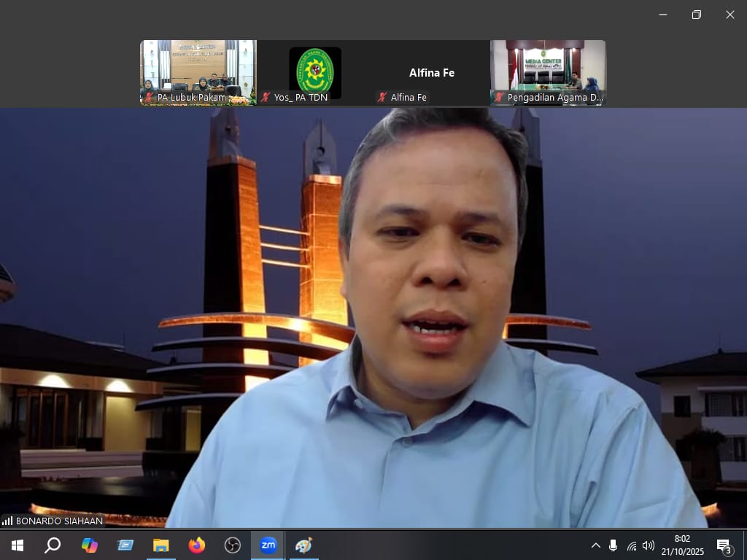Screen dimensions: 747x560
Task: Select the Pengadilan Agama D... video thumbnail
Action: pyautogui.click(x=548, y=72)
